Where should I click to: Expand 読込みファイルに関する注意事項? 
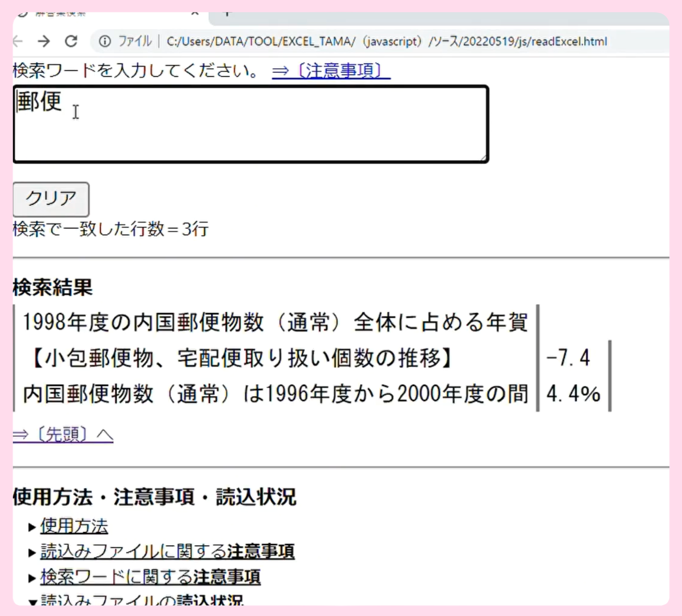coord(168,551)
